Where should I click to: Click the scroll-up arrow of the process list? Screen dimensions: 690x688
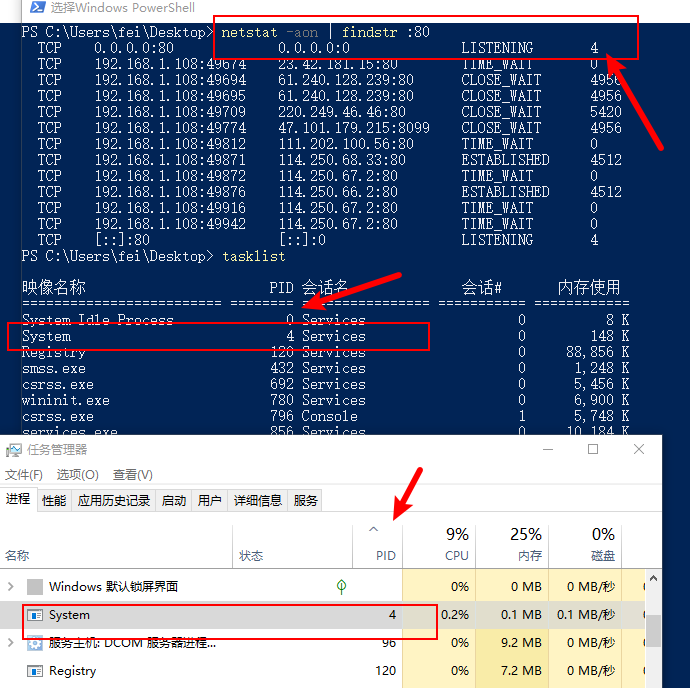[653, 578]
